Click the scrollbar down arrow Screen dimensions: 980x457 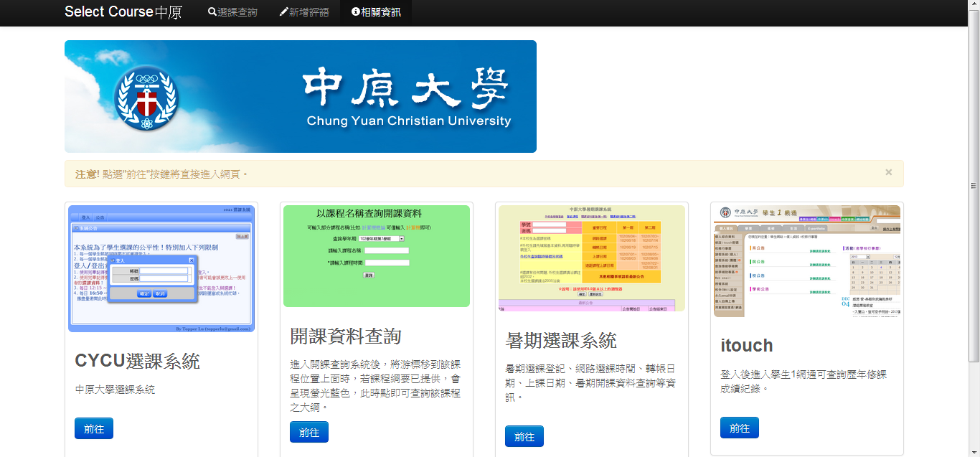(974, 451)
